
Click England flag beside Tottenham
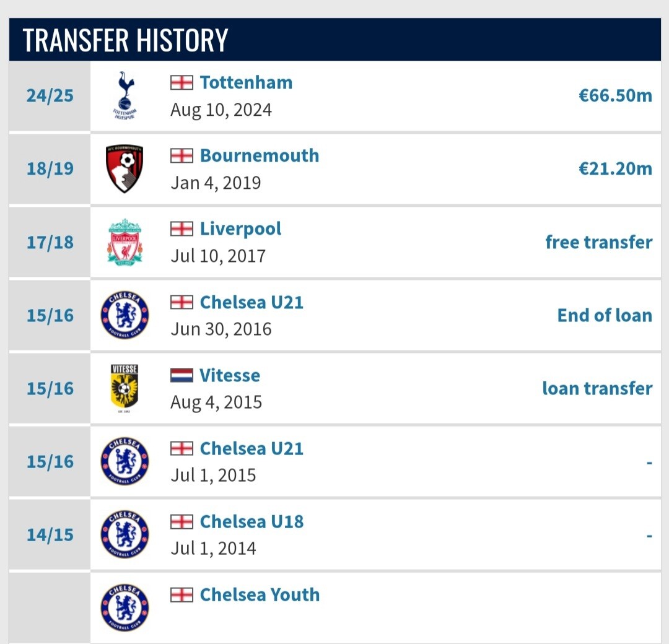[181, 82]
